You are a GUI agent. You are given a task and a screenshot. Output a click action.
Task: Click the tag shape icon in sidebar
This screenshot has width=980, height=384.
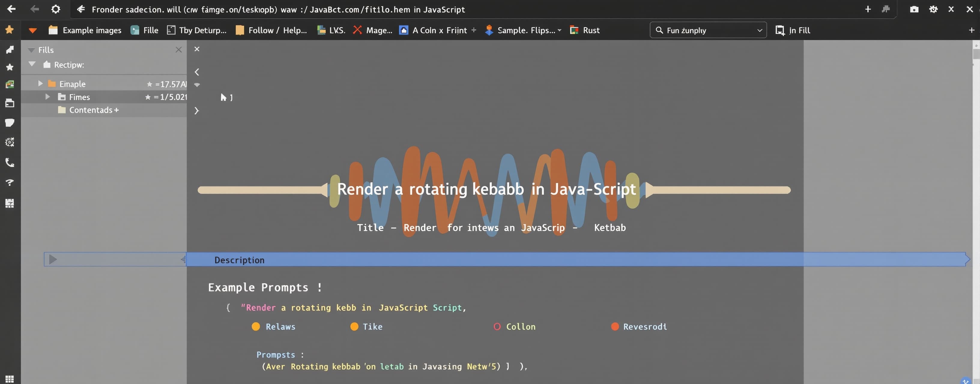point(10,122)
